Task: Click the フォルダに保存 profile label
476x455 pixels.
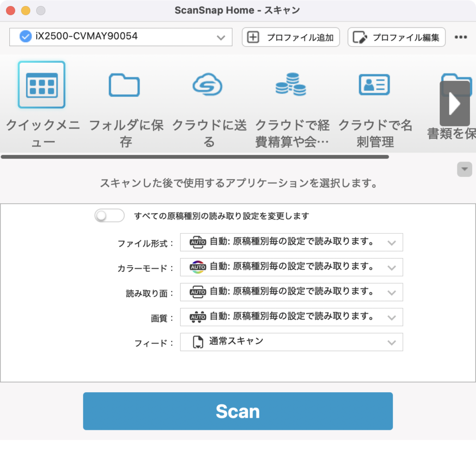Action: [126, 134]
